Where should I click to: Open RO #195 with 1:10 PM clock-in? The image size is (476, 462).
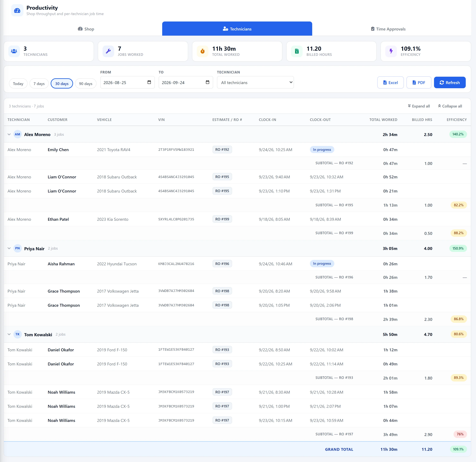tap(222, 191)
